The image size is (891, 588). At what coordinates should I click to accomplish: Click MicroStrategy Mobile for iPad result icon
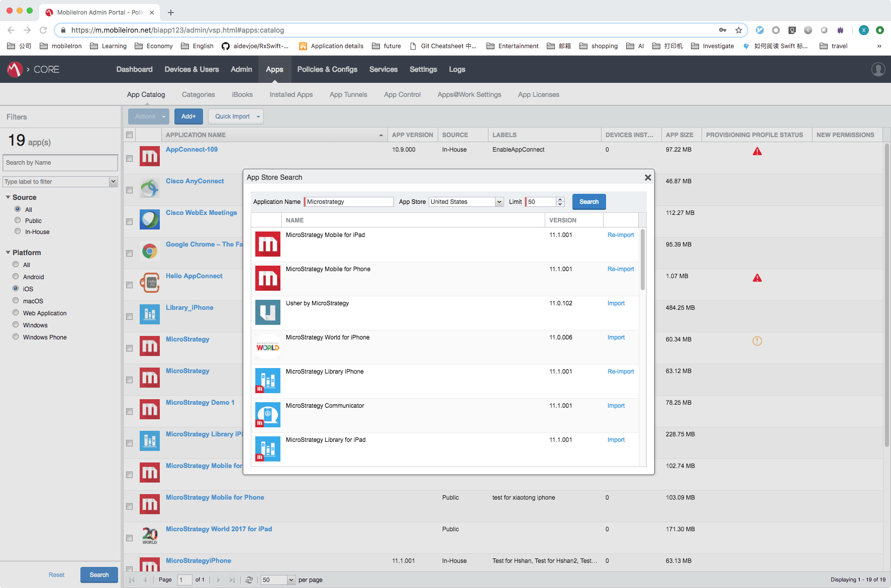click(268, 244)
